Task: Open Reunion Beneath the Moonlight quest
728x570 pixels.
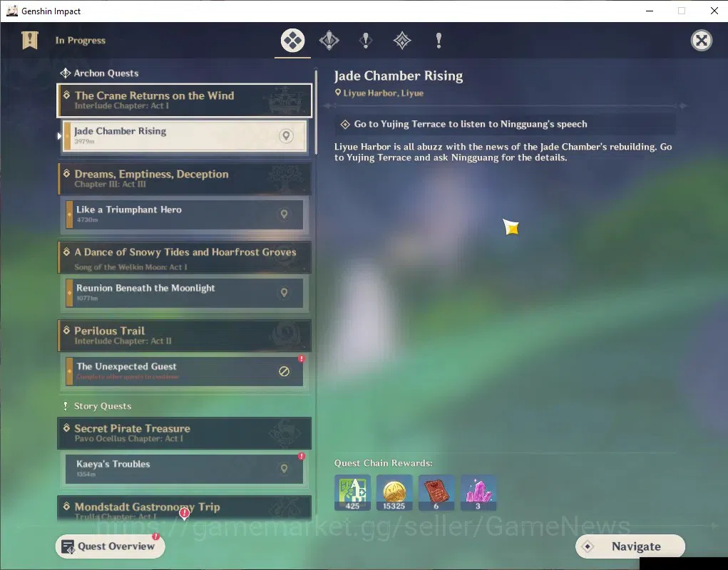Action: [x=185, y=293]
